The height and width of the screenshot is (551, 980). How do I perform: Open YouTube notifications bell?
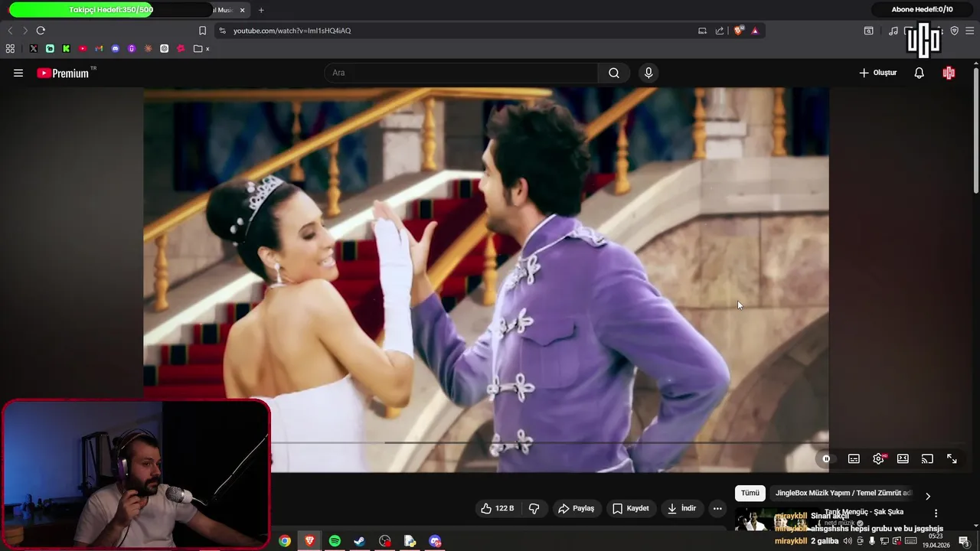coord(920,73)
